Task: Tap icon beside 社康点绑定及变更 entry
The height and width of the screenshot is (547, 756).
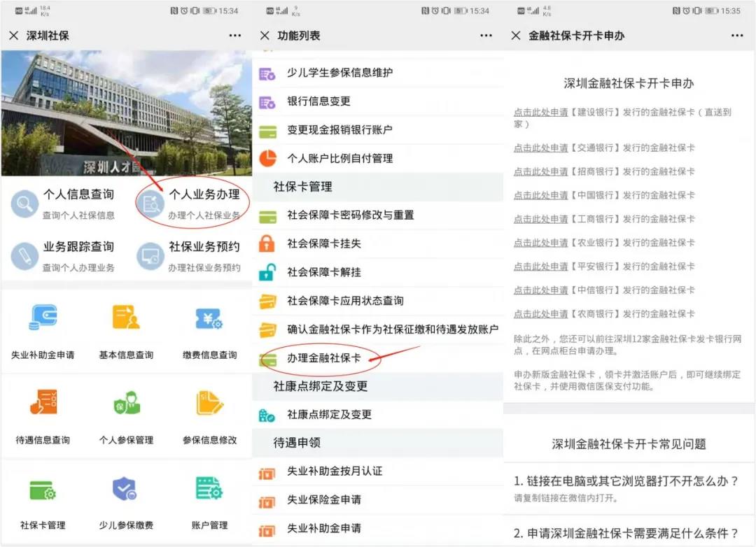Action: (267, 415)
